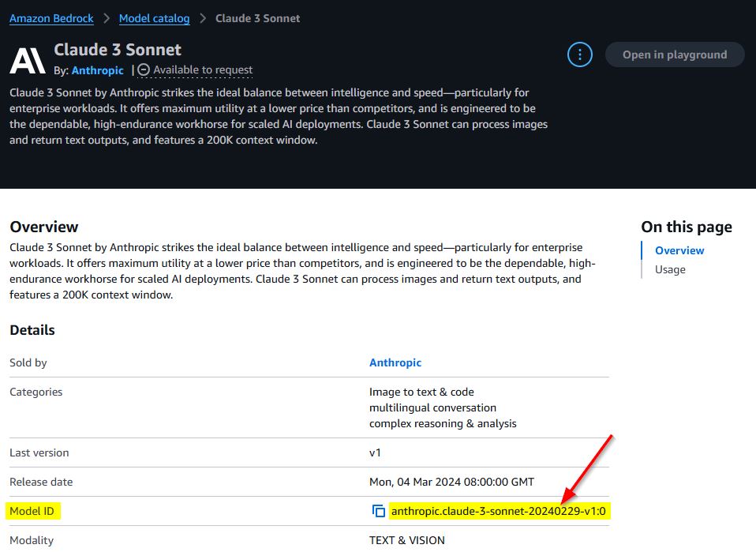Open Model catalog breadcrumb link
756x552 pixels.
point(154,18)
